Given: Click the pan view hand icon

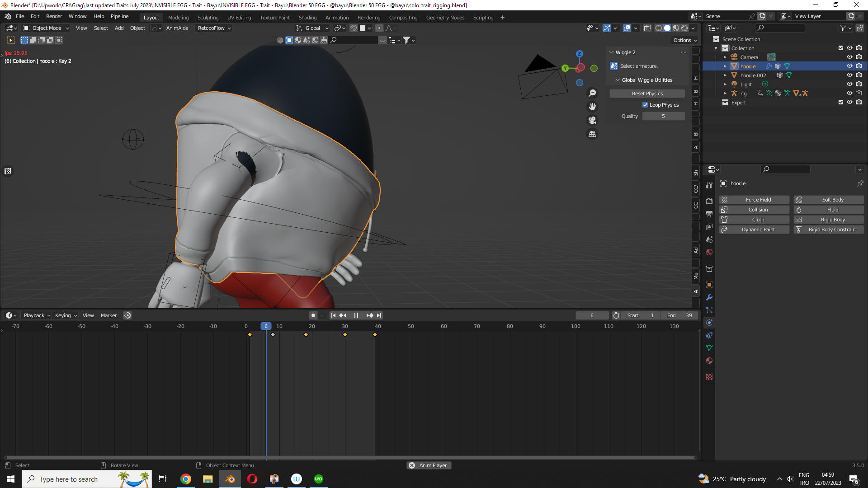Looking at the screenshot, I should [x=592, y=107].
